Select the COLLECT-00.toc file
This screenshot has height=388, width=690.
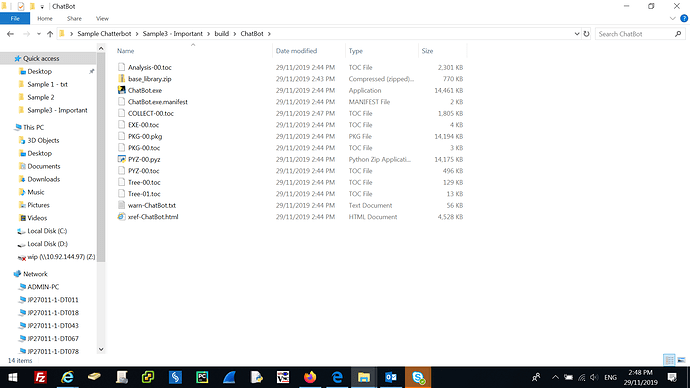(150, 113)
